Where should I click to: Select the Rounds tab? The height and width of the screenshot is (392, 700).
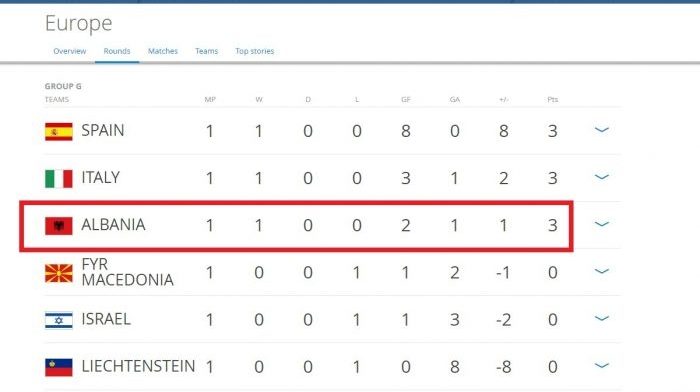pyautogui.click(x=117, y=51)
